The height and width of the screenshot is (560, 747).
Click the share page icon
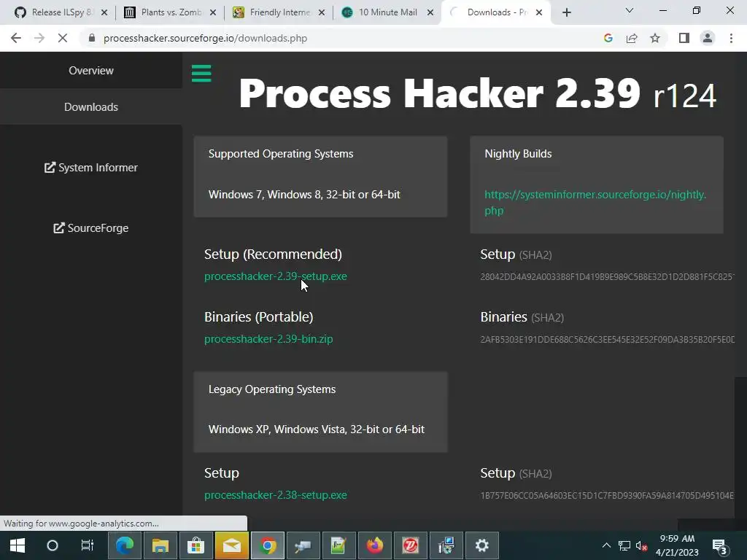tap(632, 38)
